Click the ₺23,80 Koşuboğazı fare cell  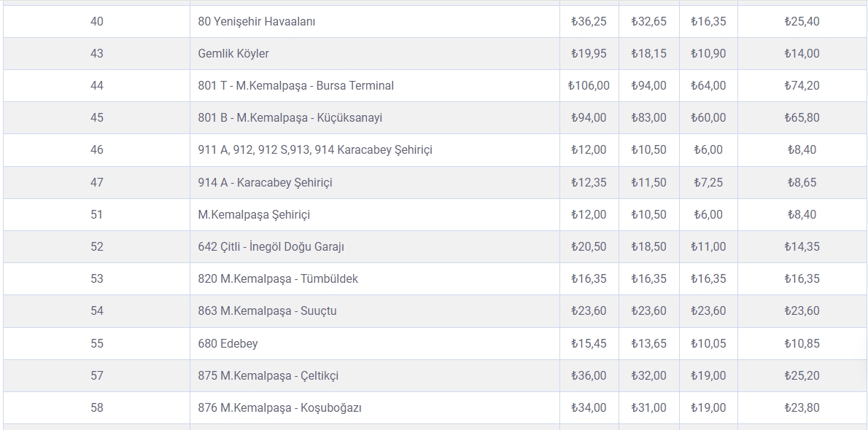(x=802, y=408)
